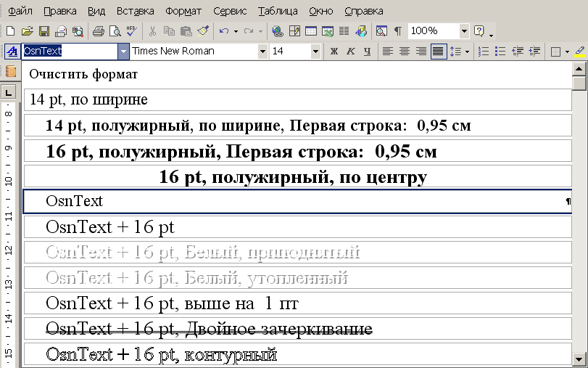Toggle italic (К) formatting
588x368 pixels.
click(351, 52)
